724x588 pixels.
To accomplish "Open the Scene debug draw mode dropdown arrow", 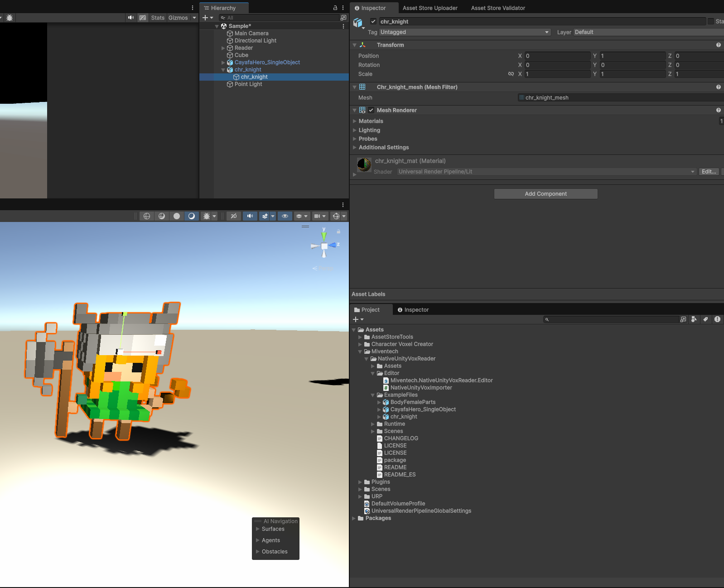I will 214,216.
